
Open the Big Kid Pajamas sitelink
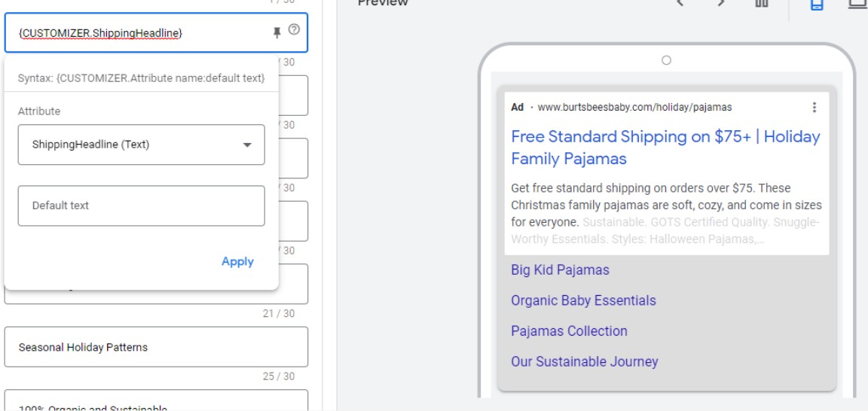560,270
